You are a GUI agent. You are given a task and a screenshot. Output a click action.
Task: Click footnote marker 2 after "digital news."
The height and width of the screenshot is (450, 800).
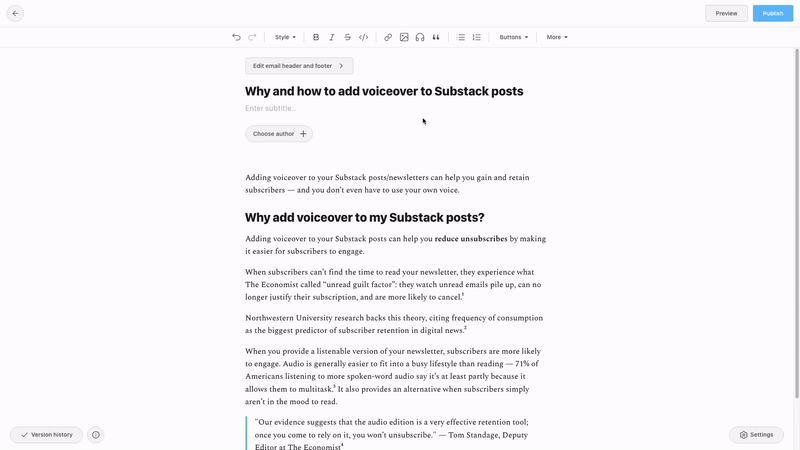[x=465, y=328]
